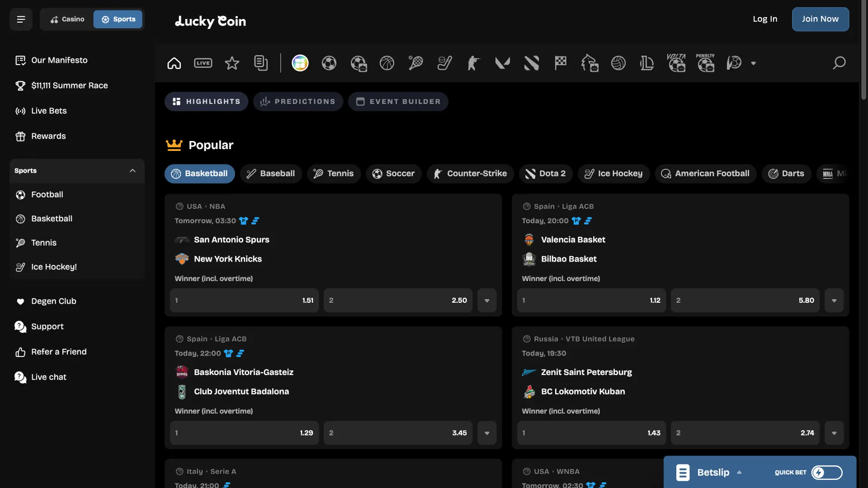868x488 pixels.
Task: Expand more markets for Baskonia vs Joventut
Action: [487, 433]
